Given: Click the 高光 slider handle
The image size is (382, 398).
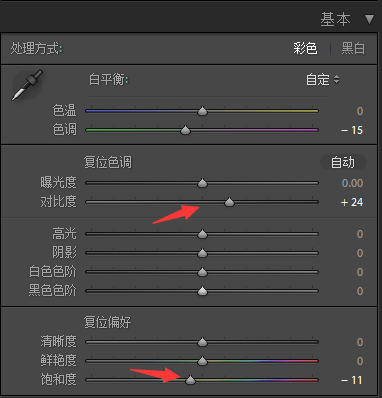Looking at the screenshot, I should 202,234.
